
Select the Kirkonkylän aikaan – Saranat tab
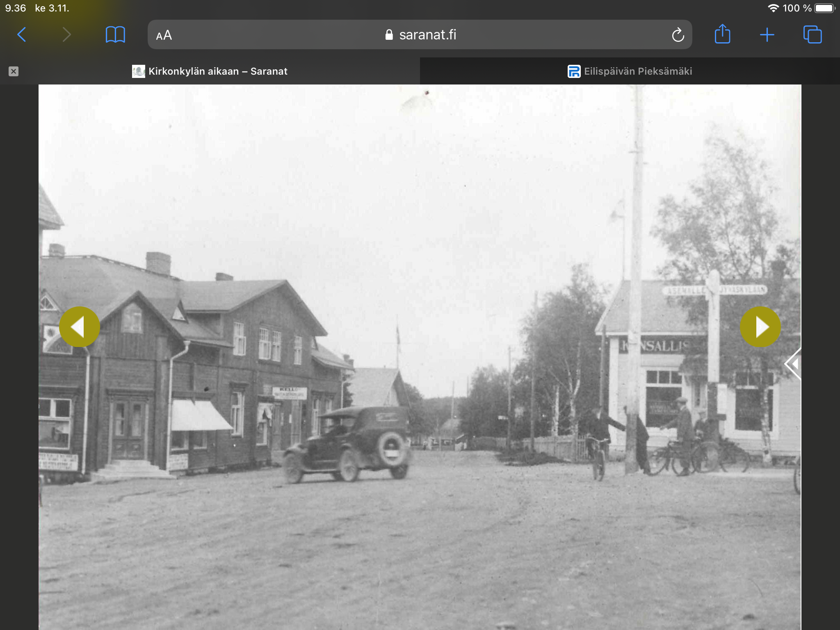tap(217, 71)
